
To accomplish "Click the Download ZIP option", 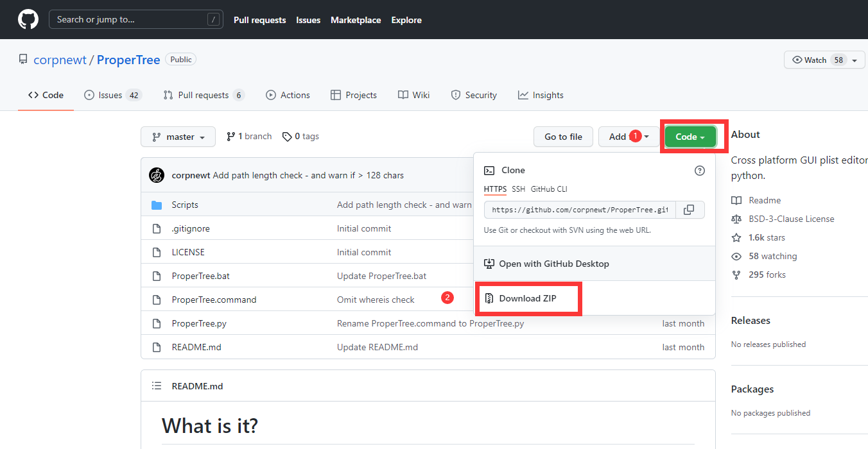I will point(527,298).
